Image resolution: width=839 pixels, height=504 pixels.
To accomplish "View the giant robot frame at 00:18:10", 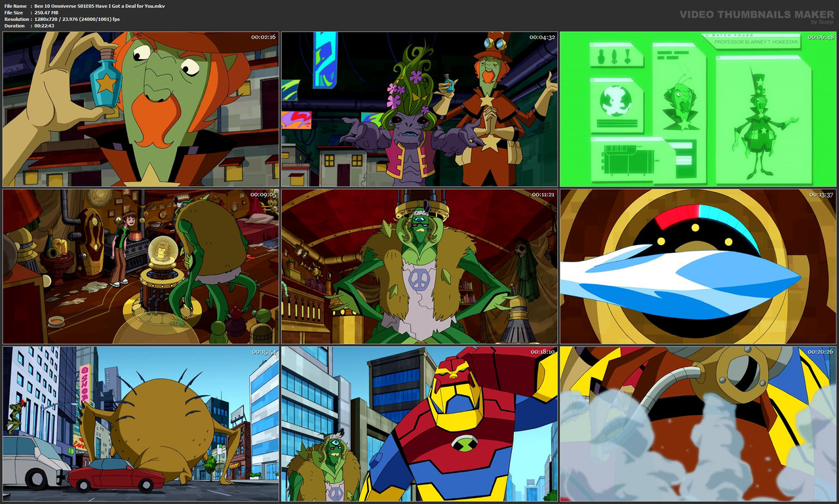I will [419, 423].
